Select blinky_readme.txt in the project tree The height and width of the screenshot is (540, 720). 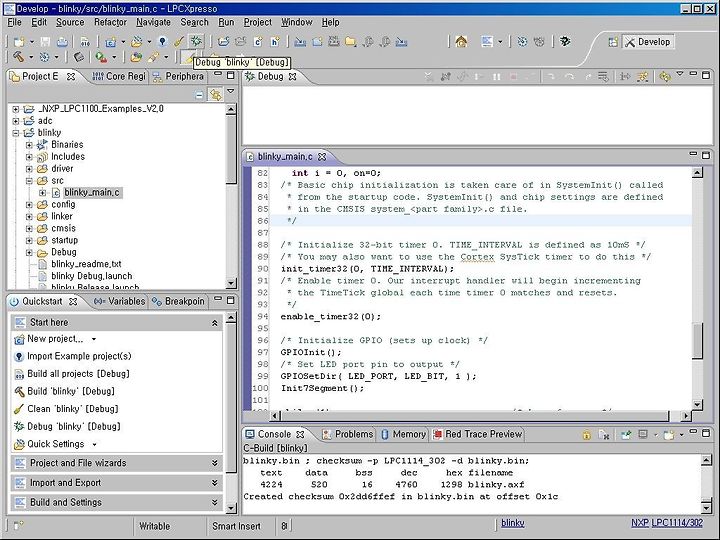tap(86, 264)
